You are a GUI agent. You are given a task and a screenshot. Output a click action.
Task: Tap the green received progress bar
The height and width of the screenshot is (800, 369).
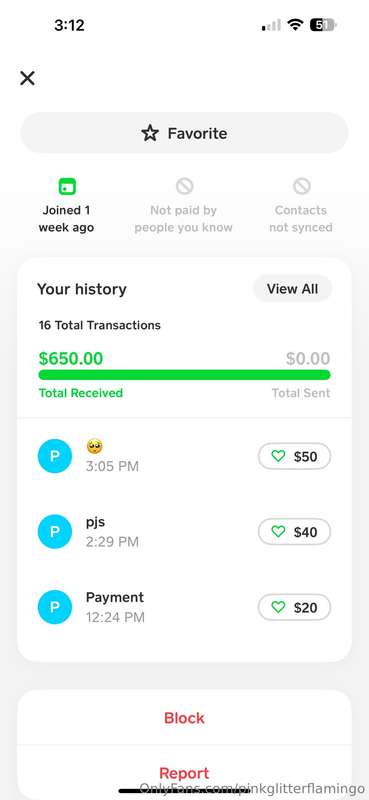(x=184, y=375)
